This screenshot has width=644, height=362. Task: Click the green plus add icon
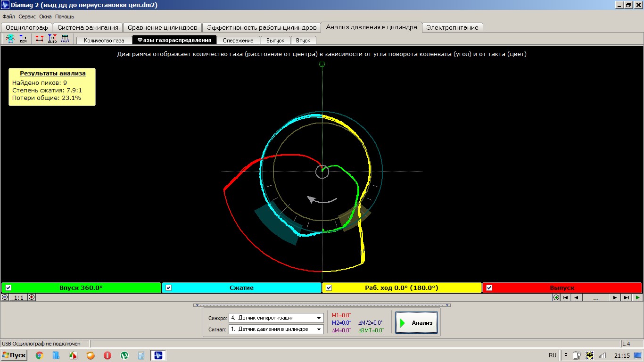556,297
